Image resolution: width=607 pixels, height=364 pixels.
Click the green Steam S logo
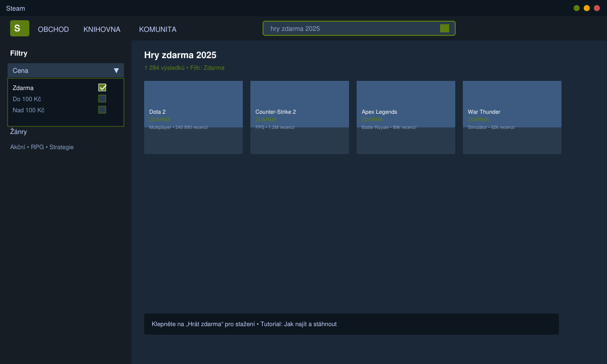pyautogui.click(x=20, y=28)
